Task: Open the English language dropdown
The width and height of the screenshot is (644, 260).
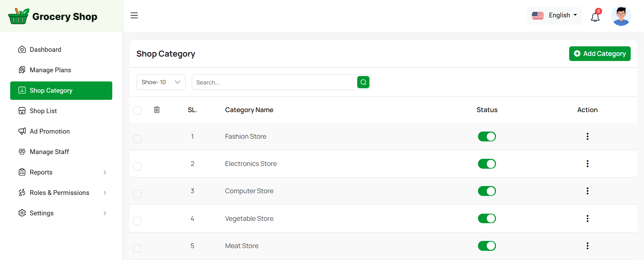Action: click(554, 15)
